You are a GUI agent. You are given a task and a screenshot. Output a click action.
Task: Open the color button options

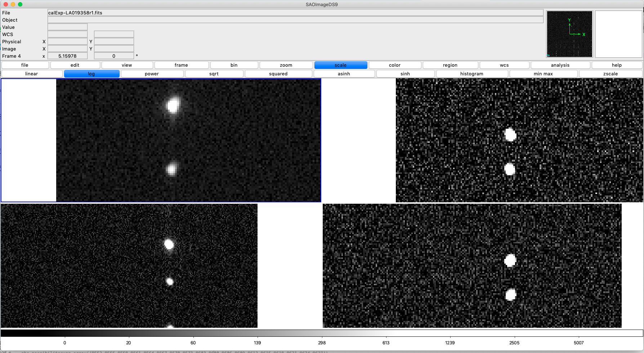point(395,65)
